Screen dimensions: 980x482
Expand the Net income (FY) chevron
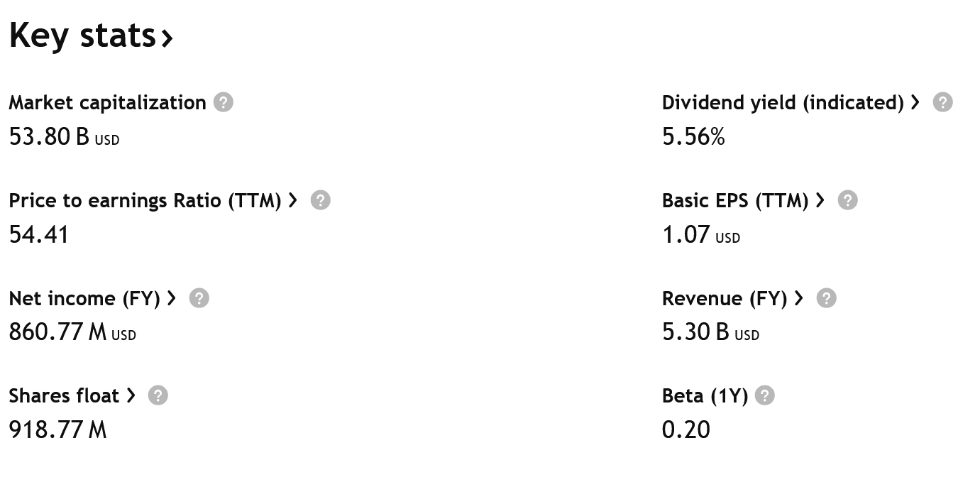tap(171, 298)
